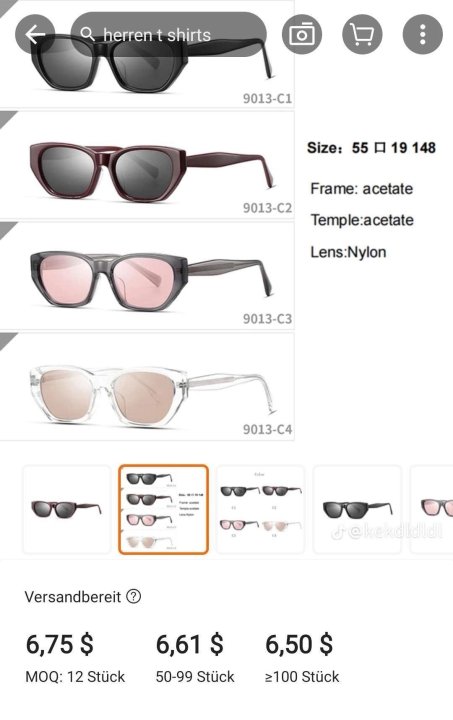
Task: Tap the Versandbereit label
Action: (73, 596)
